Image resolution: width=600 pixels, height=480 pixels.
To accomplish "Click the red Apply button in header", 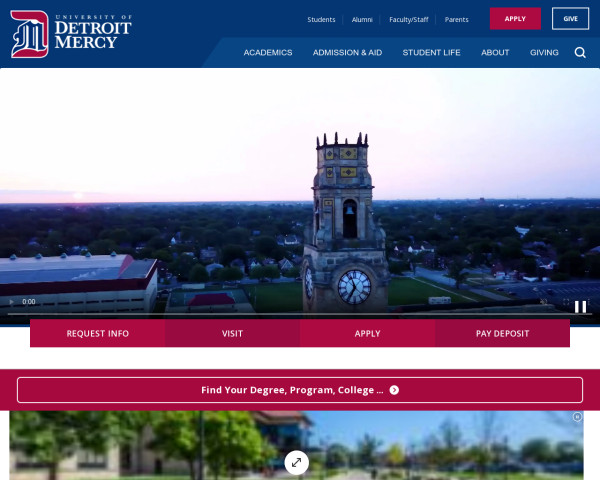I will point(515,19).
